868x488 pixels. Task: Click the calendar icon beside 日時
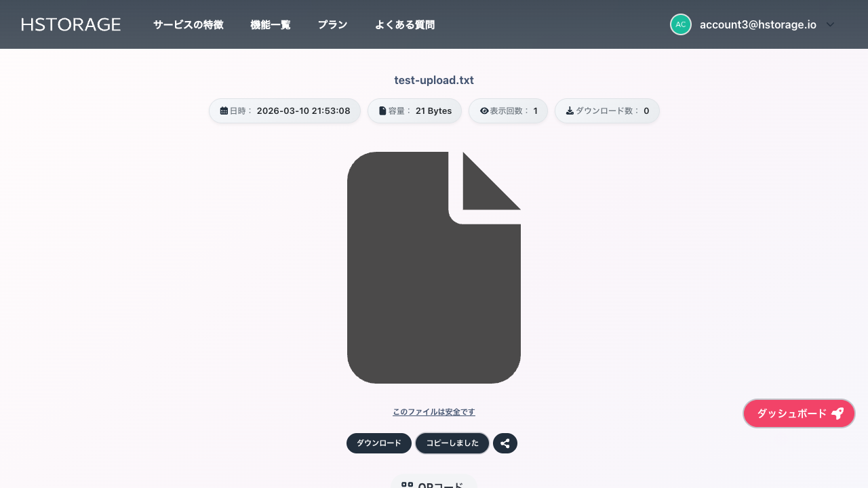tap(224, 110)
